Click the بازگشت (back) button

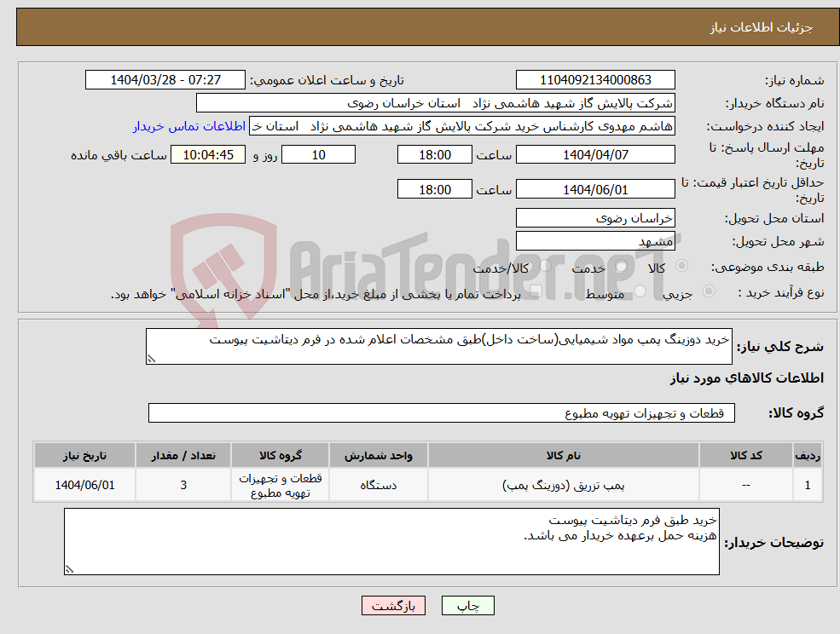pos(393,606)
